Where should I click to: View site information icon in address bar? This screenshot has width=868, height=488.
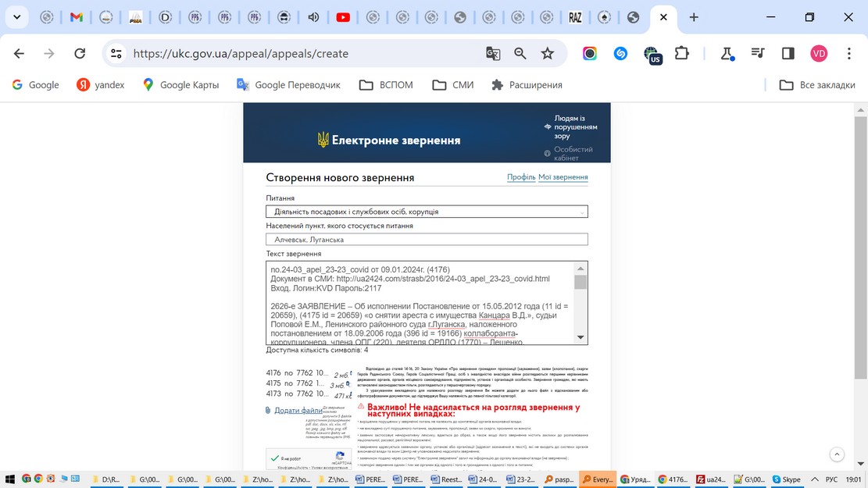tap(116, 54)
